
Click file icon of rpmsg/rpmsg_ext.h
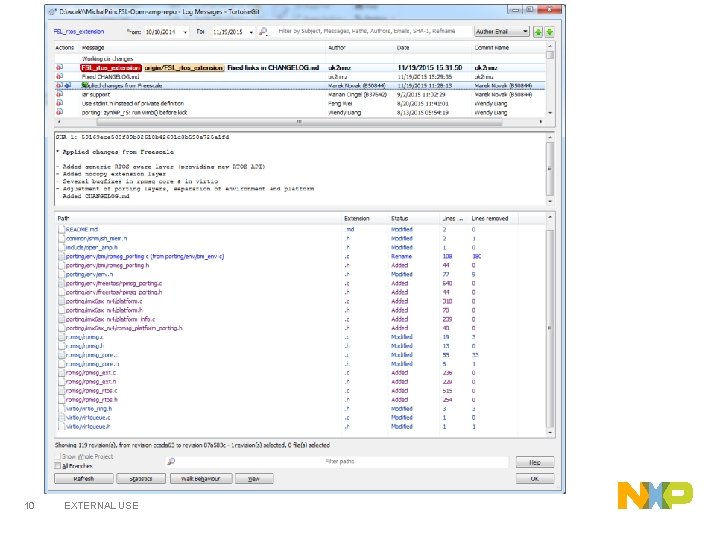pos(61,382)
